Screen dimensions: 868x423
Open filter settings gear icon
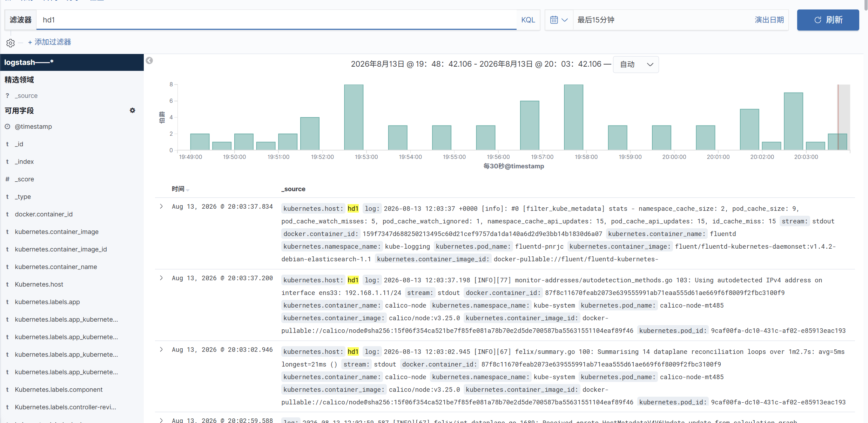11,43
